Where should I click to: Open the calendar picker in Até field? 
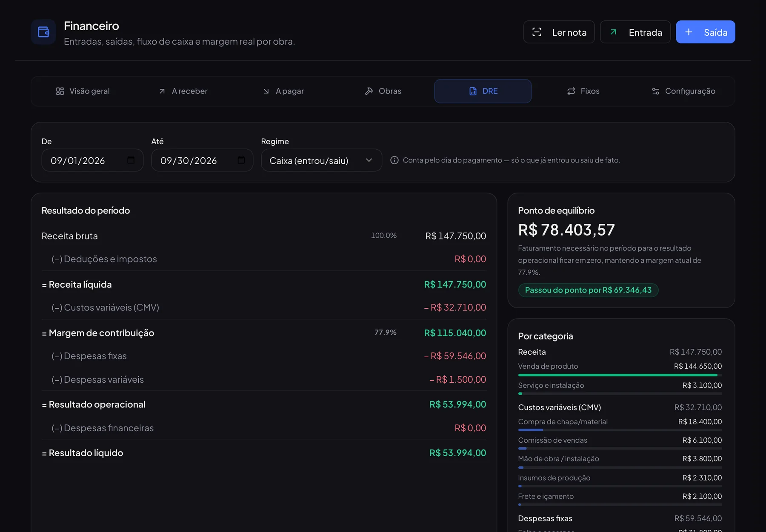(x=241, y=160)
